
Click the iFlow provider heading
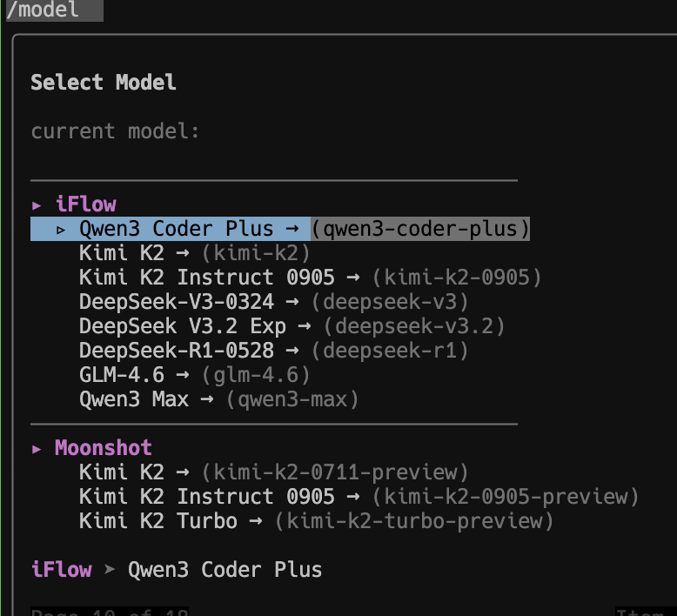85,205
